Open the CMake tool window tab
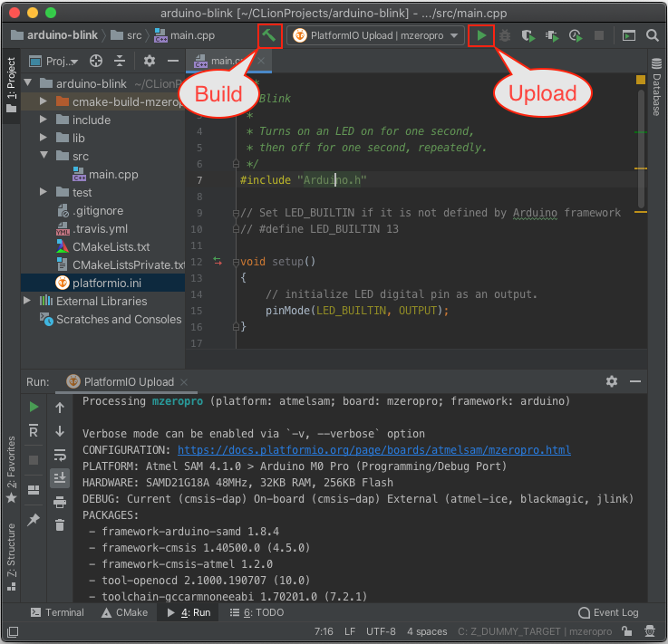The image size is (668, 644). [125, 612]
